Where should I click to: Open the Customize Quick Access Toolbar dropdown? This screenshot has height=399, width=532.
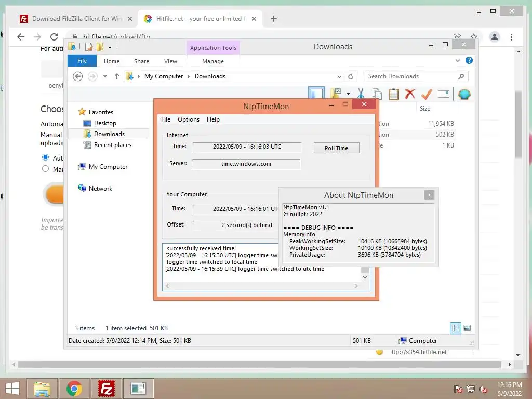click(x=110, y=47)
